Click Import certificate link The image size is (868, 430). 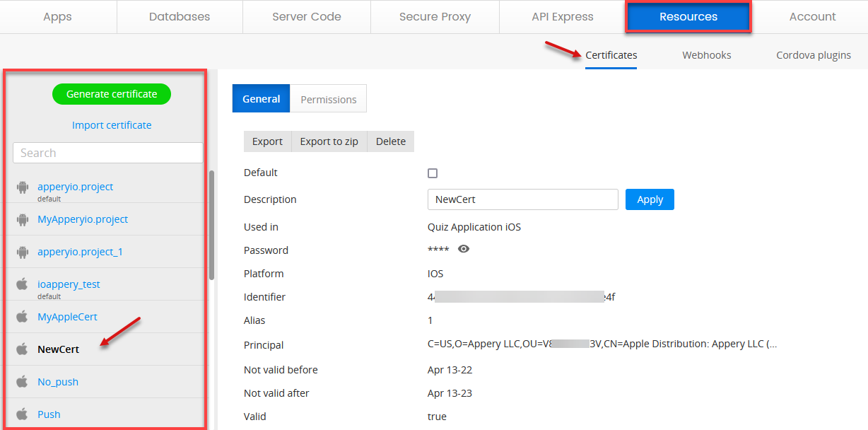tap(112, 125)
